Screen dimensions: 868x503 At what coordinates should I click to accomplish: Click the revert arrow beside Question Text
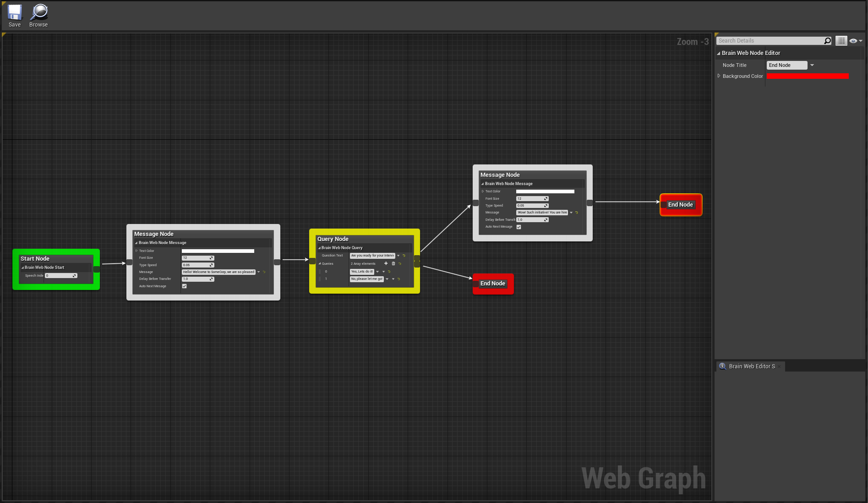click(404, 256)
